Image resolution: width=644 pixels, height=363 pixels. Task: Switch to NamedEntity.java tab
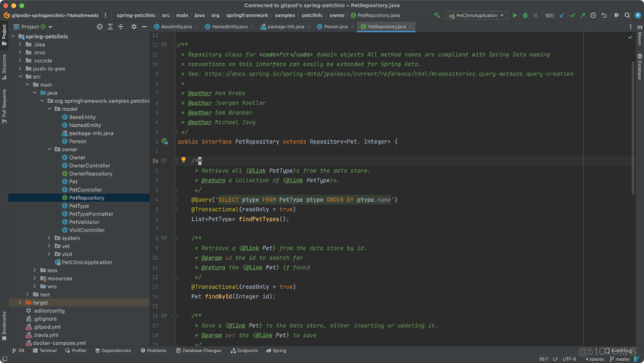(230, 27)
